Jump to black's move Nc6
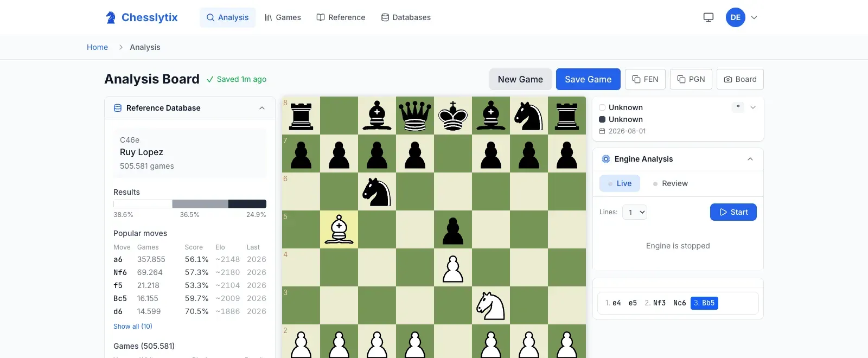The image size is (868, 358). (x=680, y=303)
